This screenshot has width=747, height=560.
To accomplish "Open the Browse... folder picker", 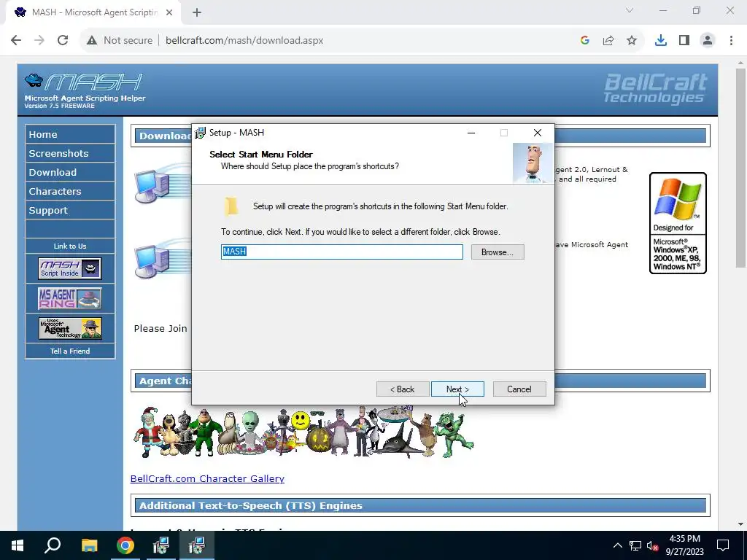I will point(498,252).
